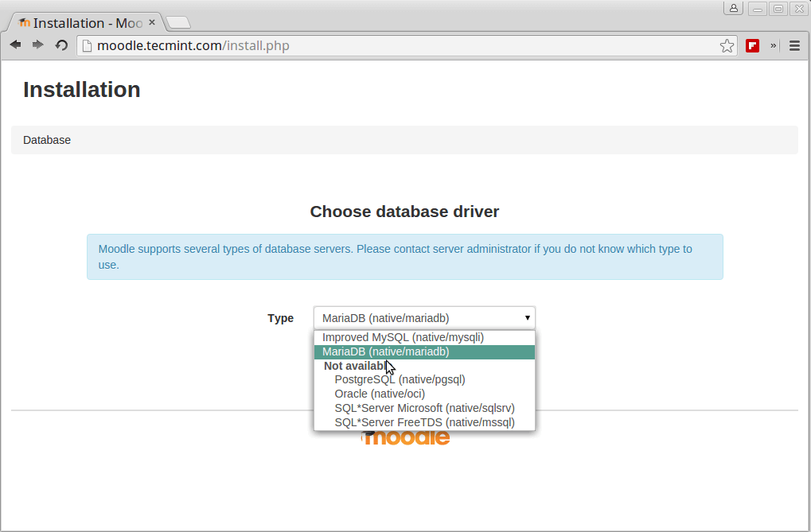Image resolution: width=811 pixels, height=532 pixels.
Task: Maximize the browser window
Action: [778, 9]
